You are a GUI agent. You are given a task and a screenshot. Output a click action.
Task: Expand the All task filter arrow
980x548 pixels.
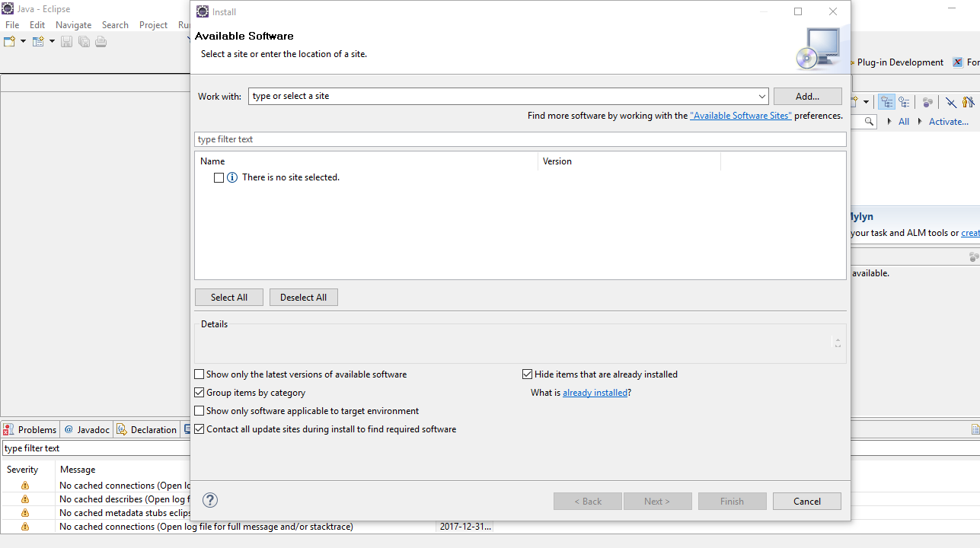pyautogui.click(x=889, y=122)
